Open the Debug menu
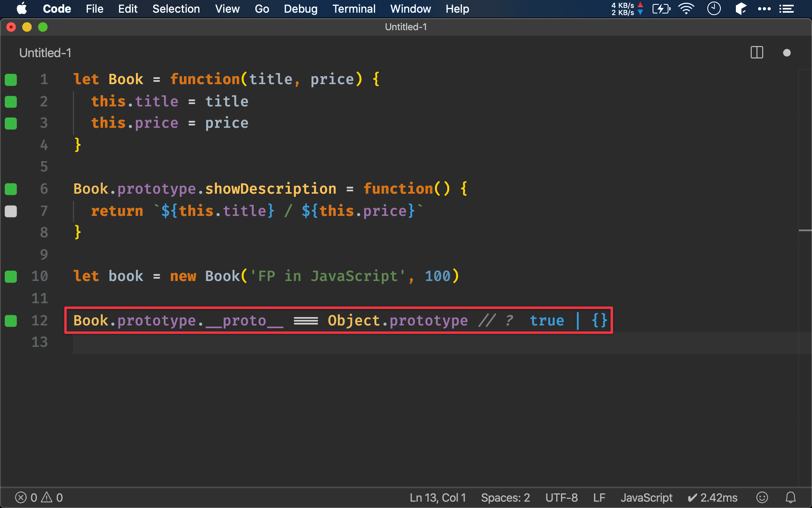This screenshot has height=508, width=812. pos(301,9)
